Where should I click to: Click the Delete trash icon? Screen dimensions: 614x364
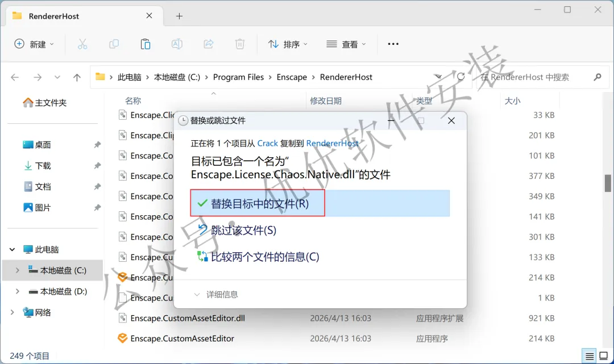click(240, 44)
